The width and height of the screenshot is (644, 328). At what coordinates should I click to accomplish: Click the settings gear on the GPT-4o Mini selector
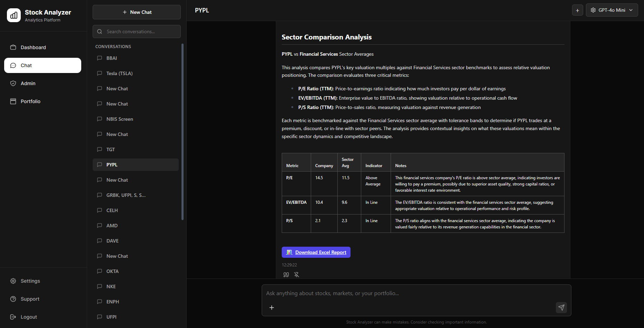(x=592, y=10)
